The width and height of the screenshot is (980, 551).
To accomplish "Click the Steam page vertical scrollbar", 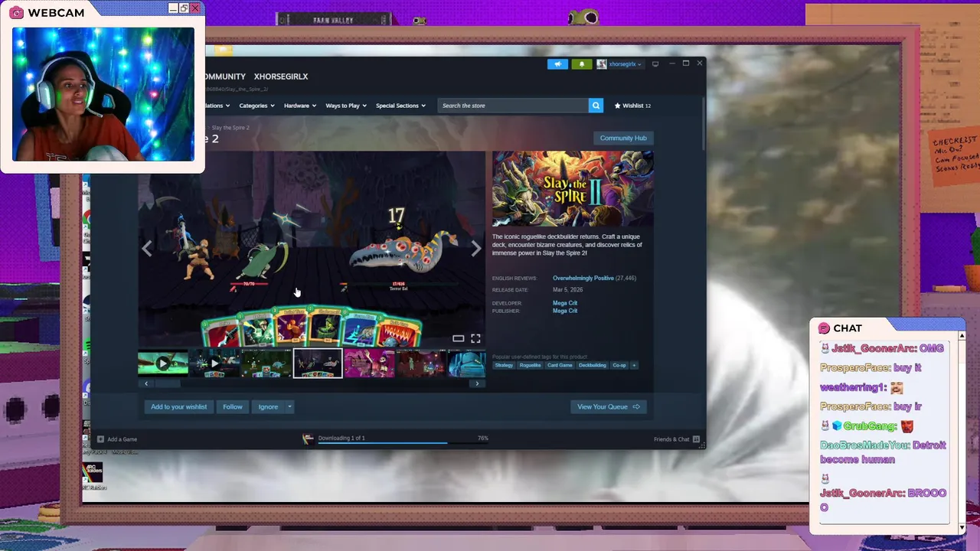I will [x=703, y=122].
